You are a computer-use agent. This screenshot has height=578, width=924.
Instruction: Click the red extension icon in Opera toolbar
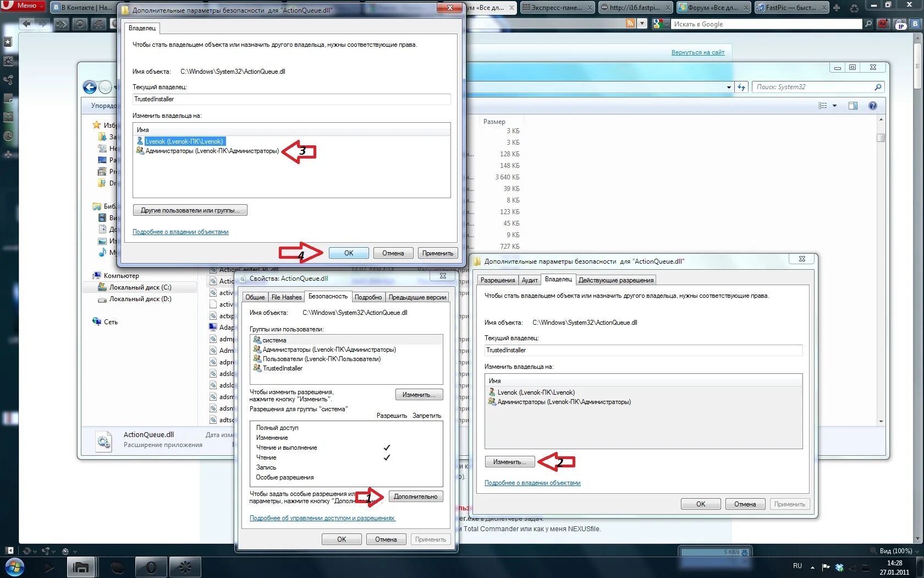coord(883,24)
